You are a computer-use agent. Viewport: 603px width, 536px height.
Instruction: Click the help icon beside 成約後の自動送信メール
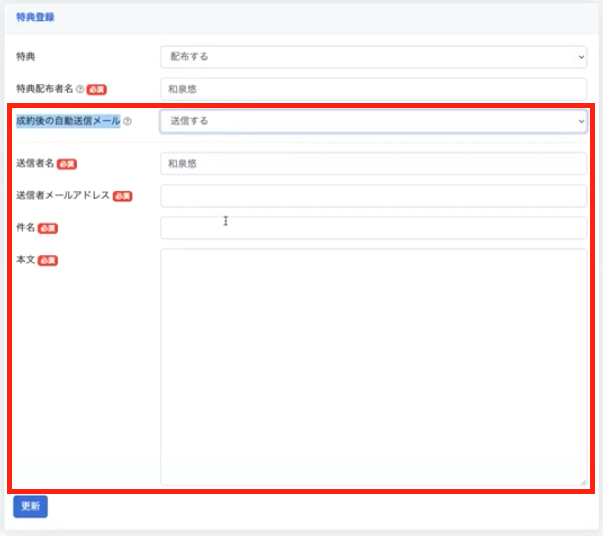127,122
